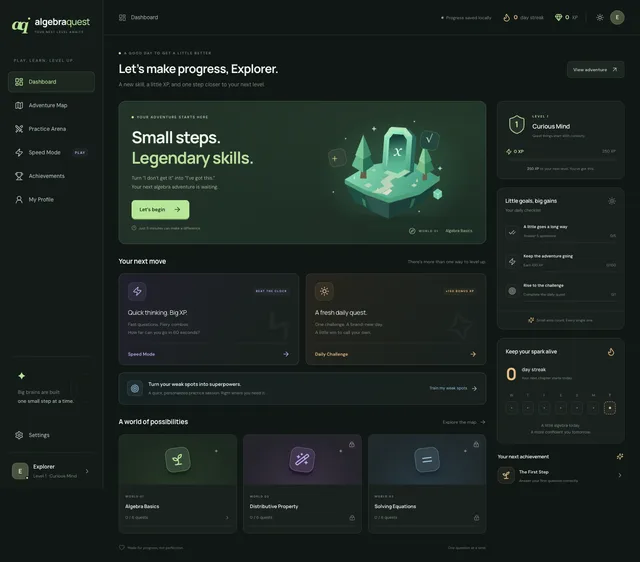This screenshot has width=640, height=562.
Task: Click the big 0 day streak counter
Action: (511, 374)
